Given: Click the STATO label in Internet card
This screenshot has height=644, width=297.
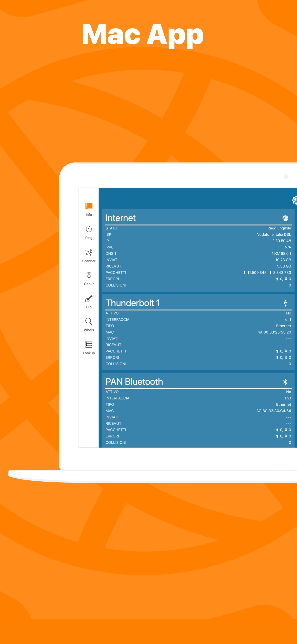Looking at the screenshot, I should pos(111,228).
